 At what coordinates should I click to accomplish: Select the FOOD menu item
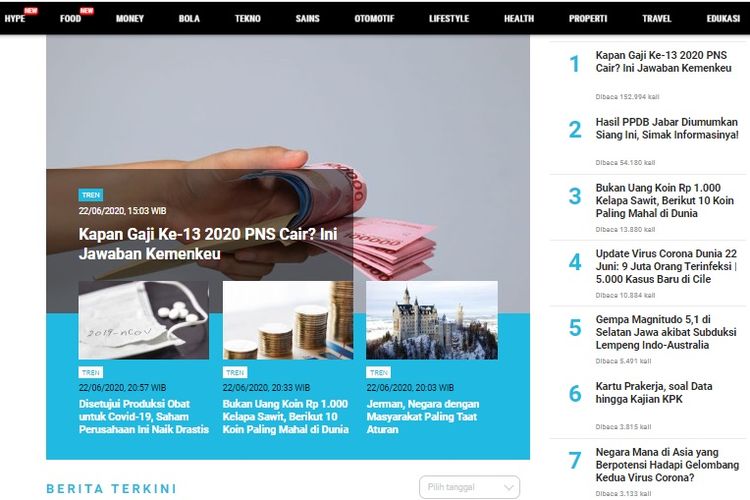tap(70, 19)
